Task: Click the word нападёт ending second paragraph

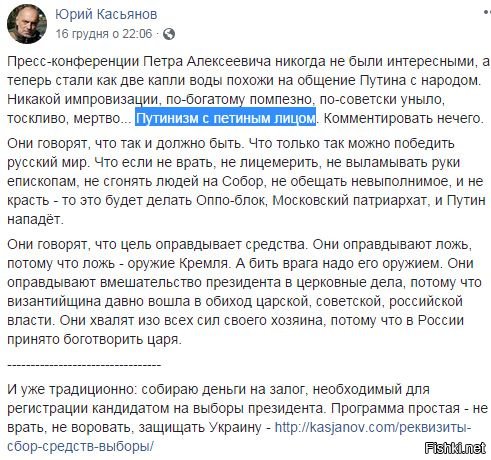Action: point(35,220)
